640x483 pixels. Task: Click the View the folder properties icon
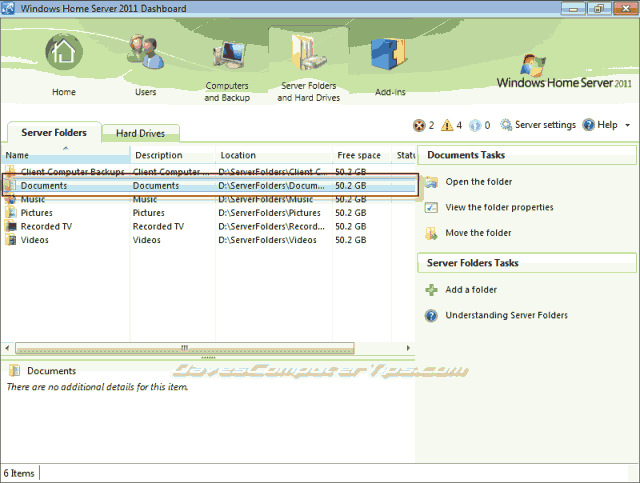[431, 207]
